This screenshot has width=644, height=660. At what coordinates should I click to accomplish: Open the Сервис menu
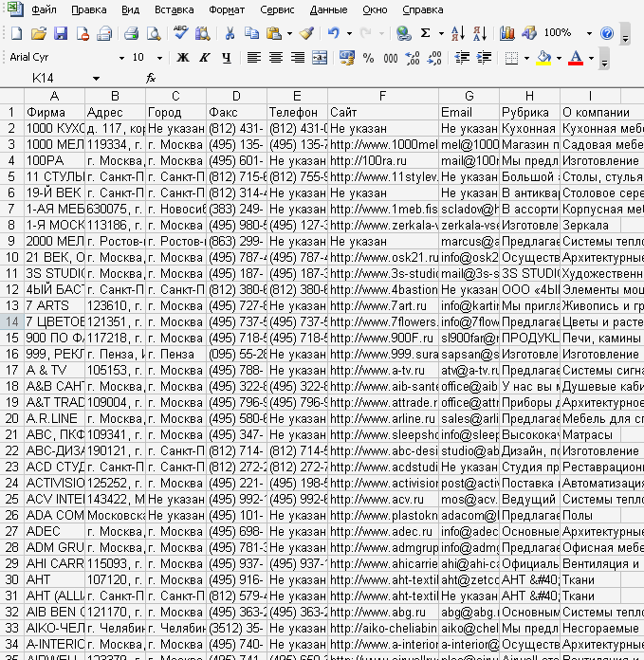pyautogui.click(x=277, y=9)
